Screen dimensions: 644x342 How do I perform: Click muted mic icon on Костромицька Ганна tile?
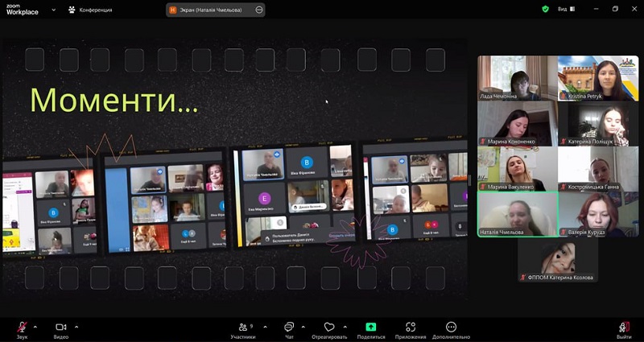(x=564, y=187)
